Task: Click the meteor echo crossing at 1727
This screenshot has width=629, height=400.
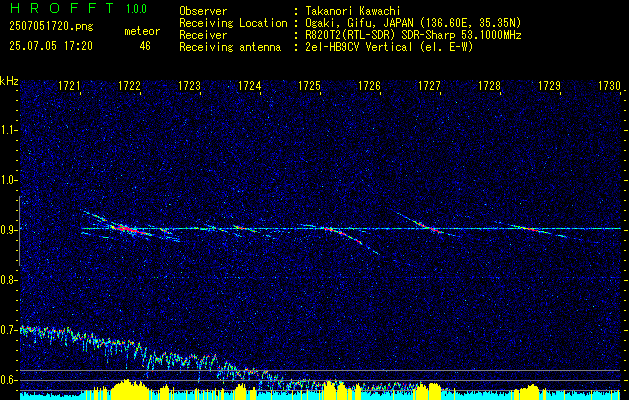Action: (429, 227)
